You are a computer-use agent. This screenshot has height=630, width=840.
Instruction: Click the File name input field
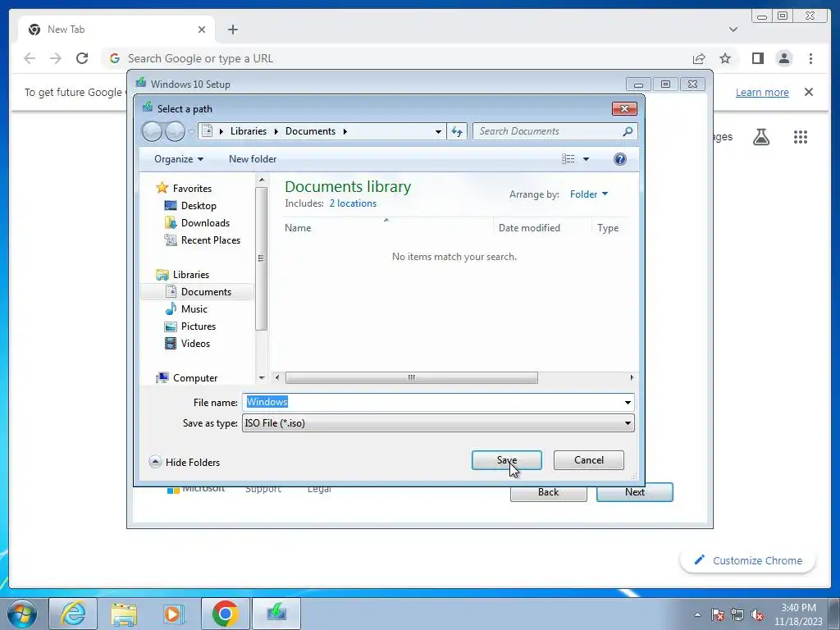pyautogui.click(x=431, y=402)
